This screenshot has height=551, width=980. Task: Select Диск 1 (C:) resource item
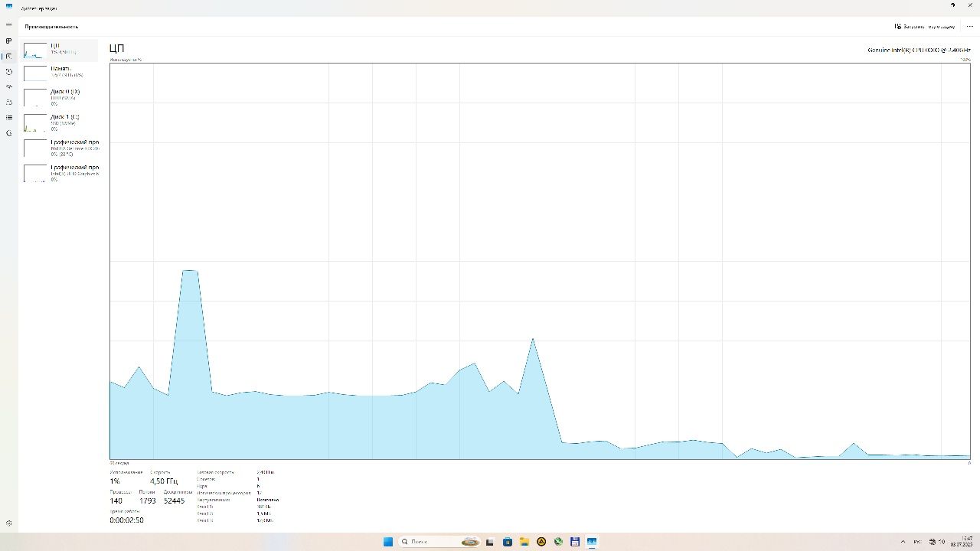pyautogui.click(x=60, y=122)
